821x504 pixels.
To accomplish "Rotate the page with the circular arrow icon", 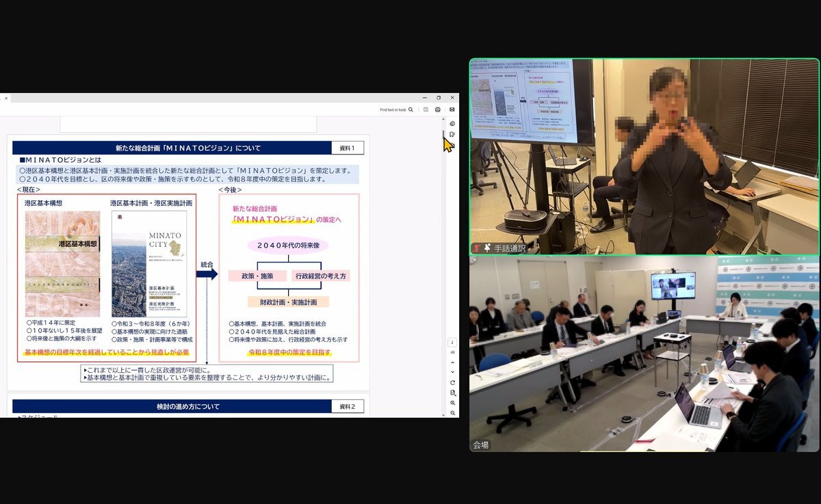I will point(452,383).
